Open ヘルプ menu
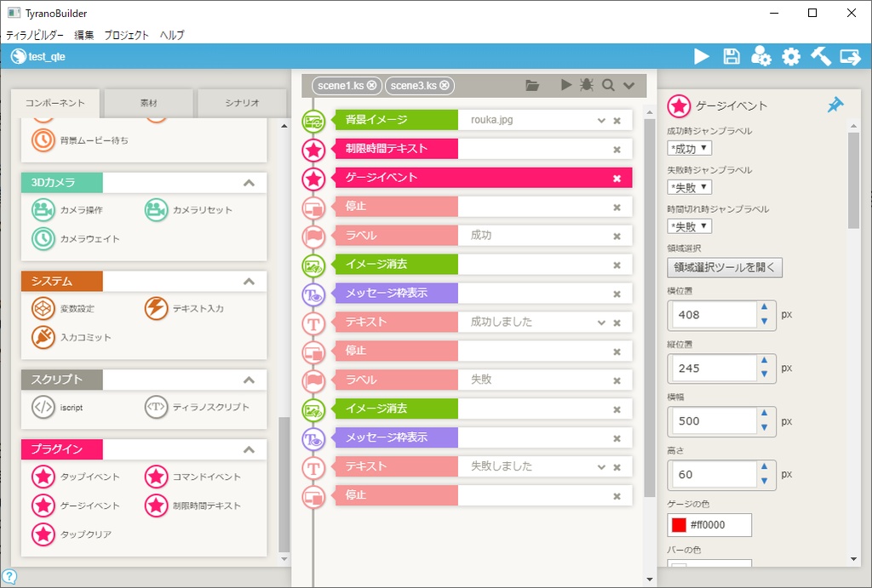This screenshot has width=872, height=588. (x=172, y=35)
